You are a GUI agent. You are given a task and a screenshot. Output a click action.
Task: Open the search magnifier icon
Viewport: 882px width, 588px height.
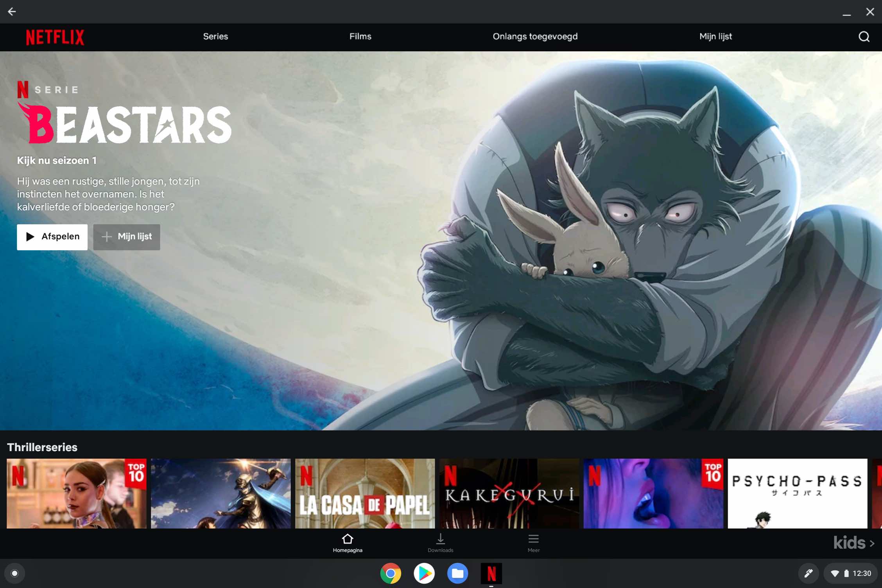(864, 37)
